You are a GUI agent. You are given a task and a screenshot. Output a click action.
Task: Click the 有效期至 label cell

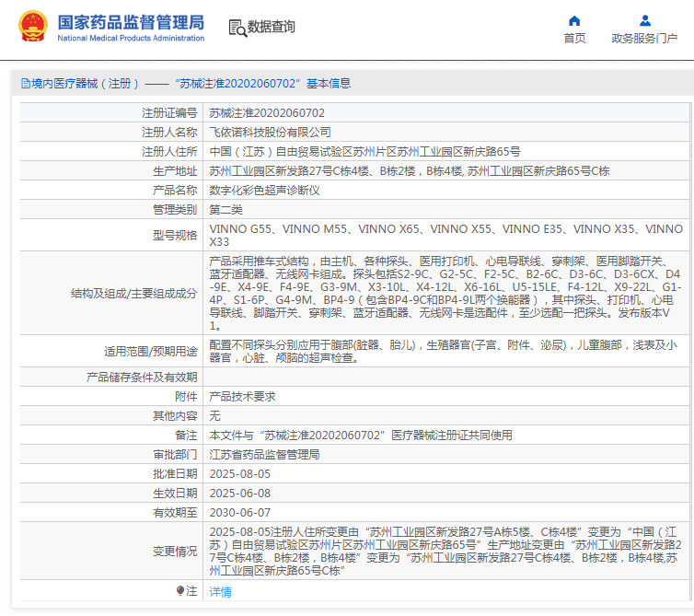[111, 512]
